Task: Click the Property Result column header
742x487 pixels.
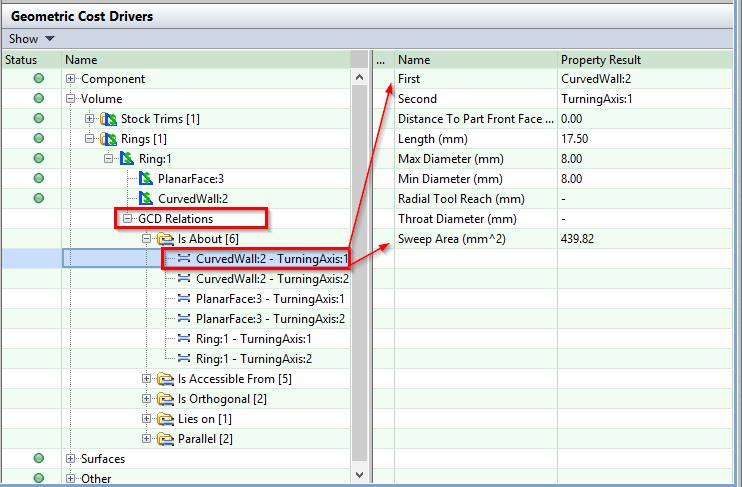Action: tap(600, 60)
